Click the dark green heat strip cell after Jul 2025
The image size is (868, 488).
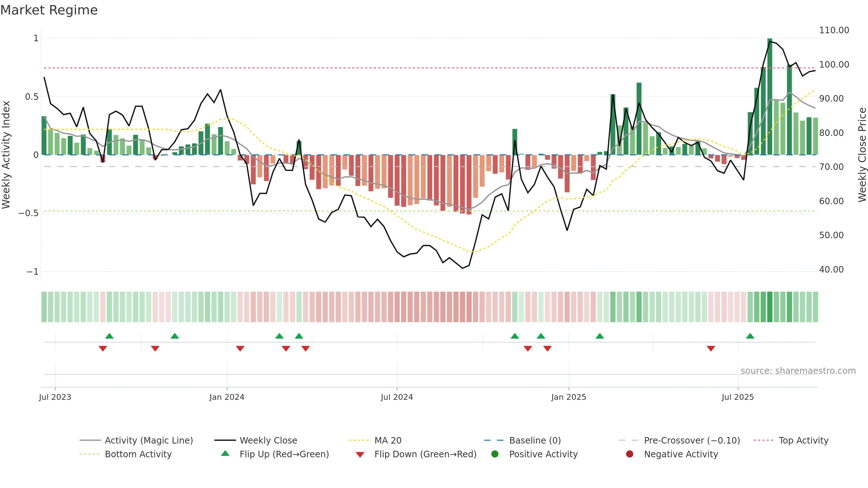(x=770, y=307)
